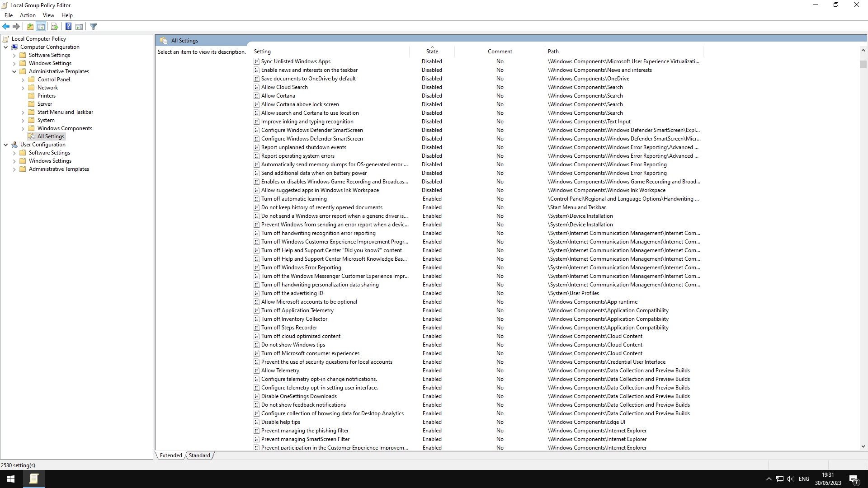Select "Disable OneSettings Downloads" setting
The width and height of the screenshot is (868, 488).
click(299, 396)
